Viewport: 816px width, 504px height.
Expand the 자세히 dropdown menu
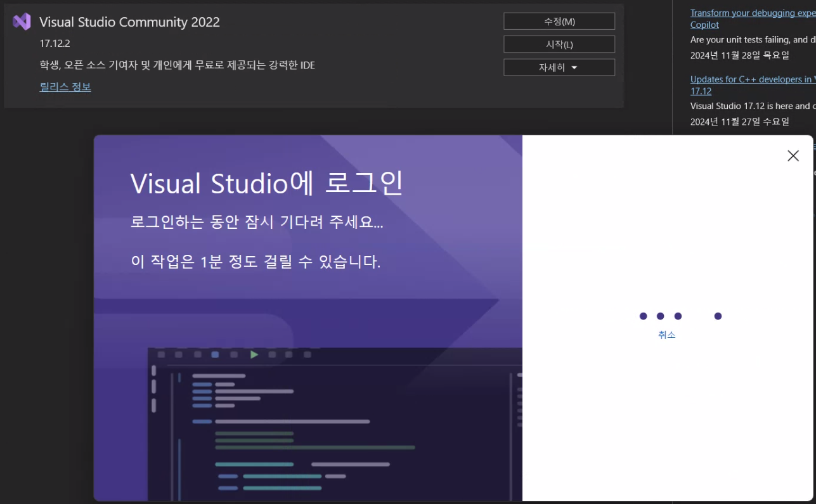pos(559,67)
